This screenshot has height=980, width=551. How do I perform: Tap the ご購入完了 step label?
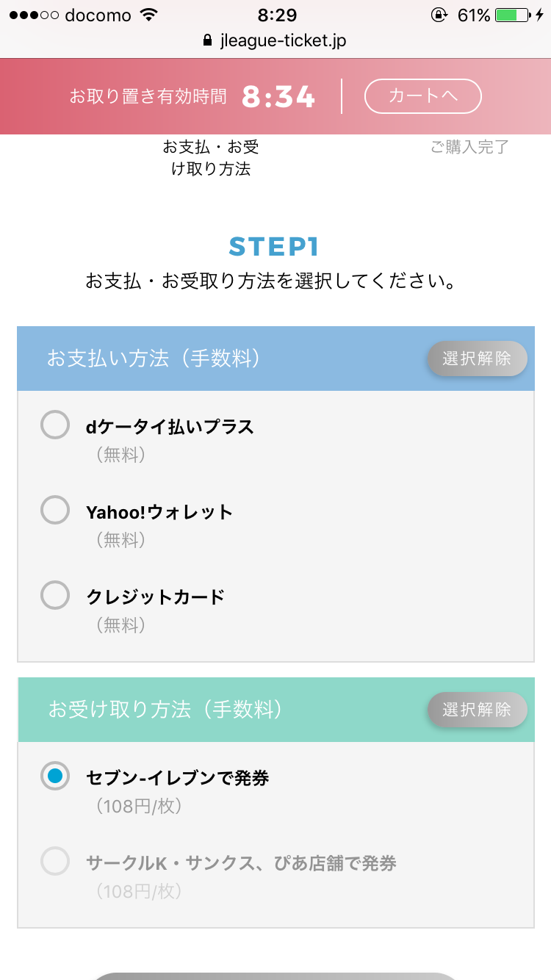469,147
